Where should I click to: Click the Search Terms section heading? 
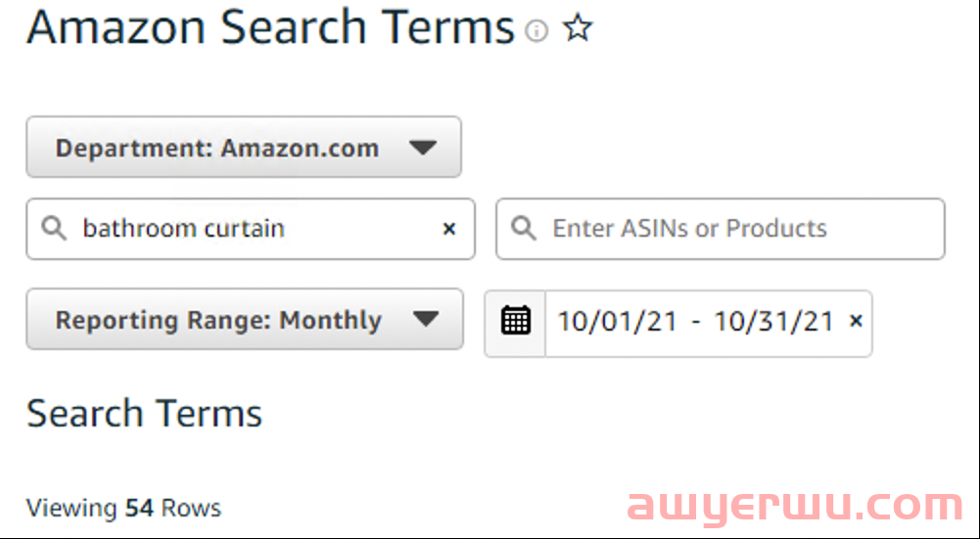coord(144,414)
